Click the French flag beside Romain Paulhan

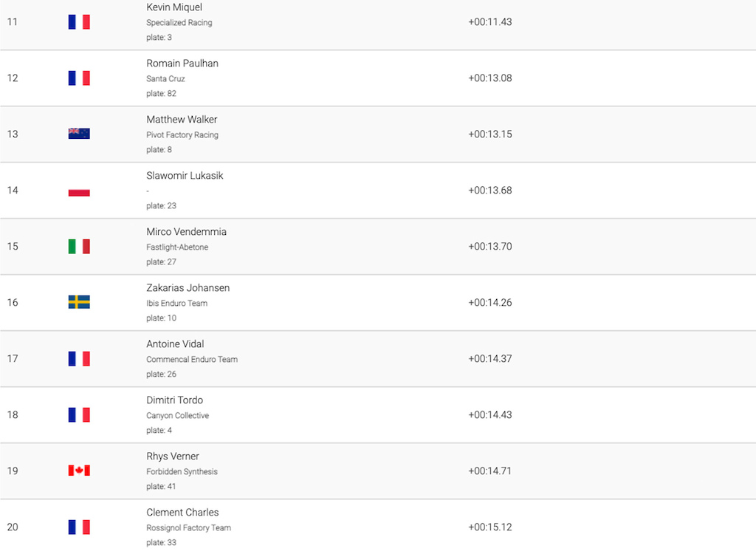tap(79, 78)
